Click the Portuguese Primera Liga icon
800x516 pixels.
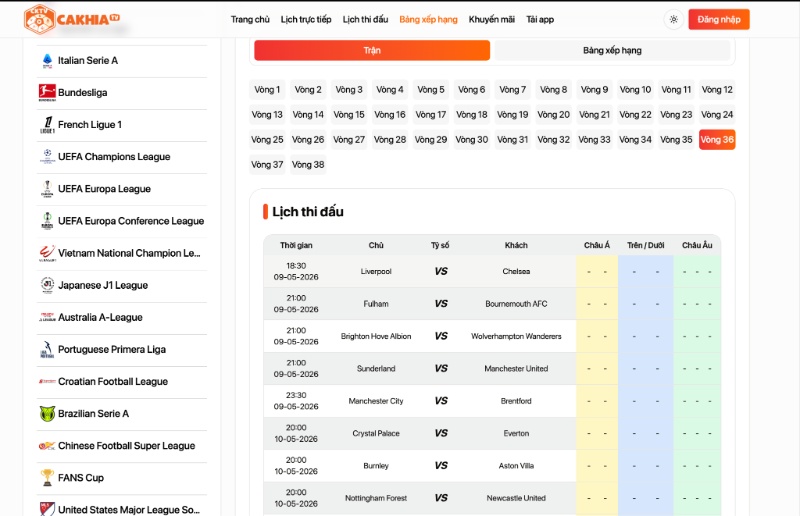(x=47, y=349)
